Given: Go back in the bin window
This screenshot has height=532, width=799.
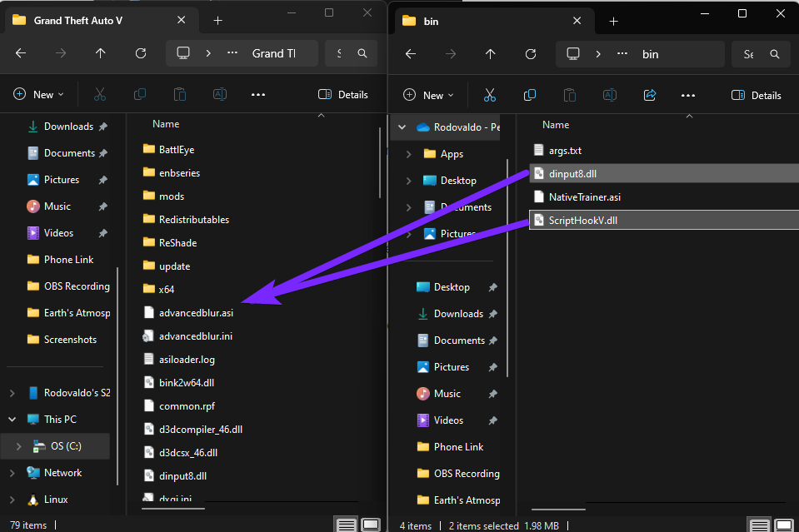Looking at the screenshot, I should click(x=411, y=54).
